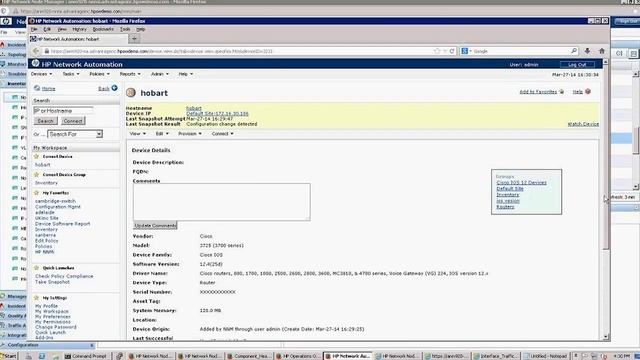Open the device View dropdown
Image resolution: width=640 pixels, height=360 pixels.
pos(137,133)
